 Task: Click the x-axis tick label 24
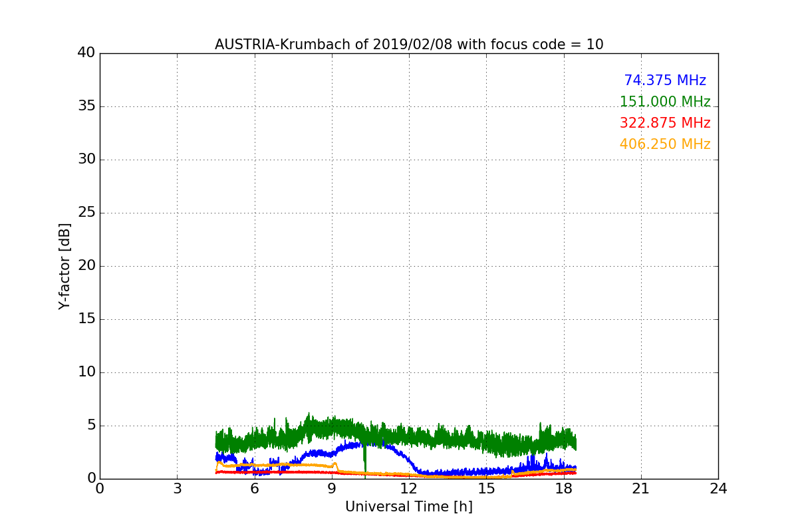click(x=718, y=489)
